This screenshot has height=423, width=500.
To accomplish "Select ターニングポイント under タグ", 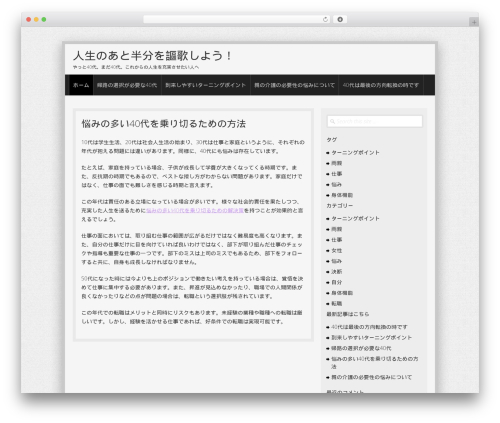I will (x=355, y=153).
